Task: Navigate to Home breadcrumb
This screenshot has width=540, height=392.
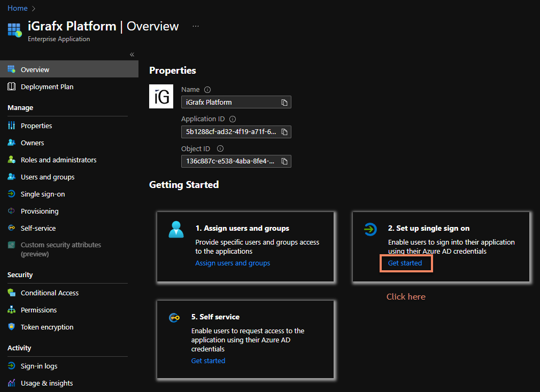Action: (x=17, y=8)
